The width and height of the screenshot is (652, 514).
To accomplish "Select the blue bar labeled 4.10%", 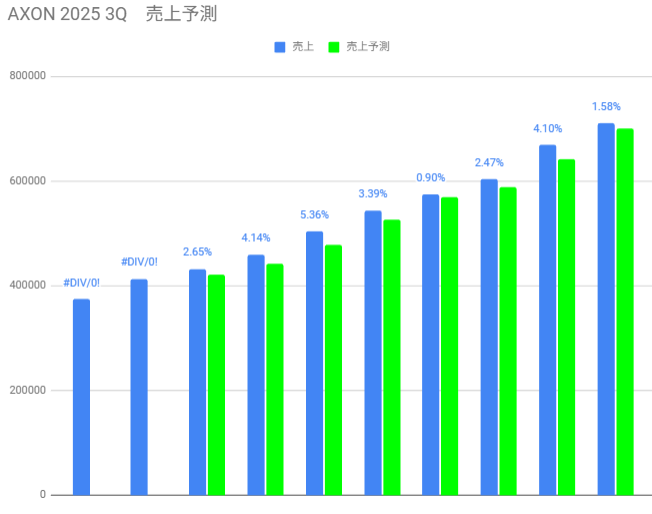I will point(548,320).
